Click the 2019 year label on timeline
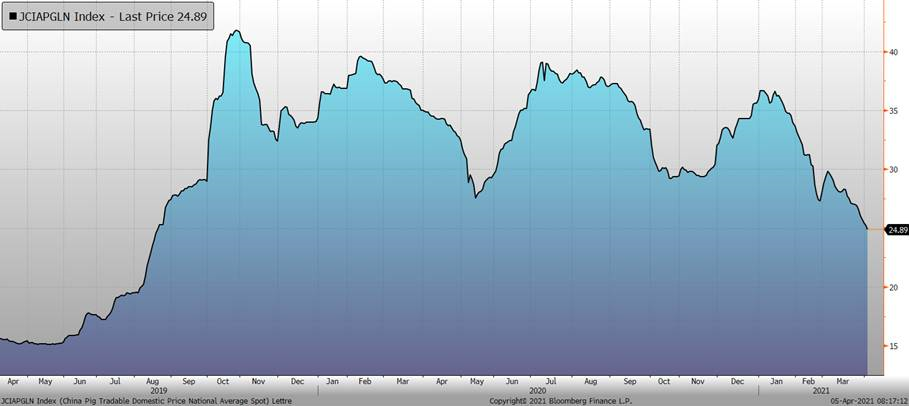 [159, 390]
